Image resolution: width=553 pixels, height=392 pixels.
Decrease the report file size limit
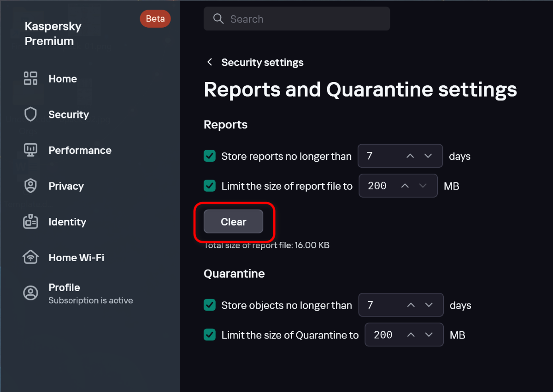tap(423, 186)
